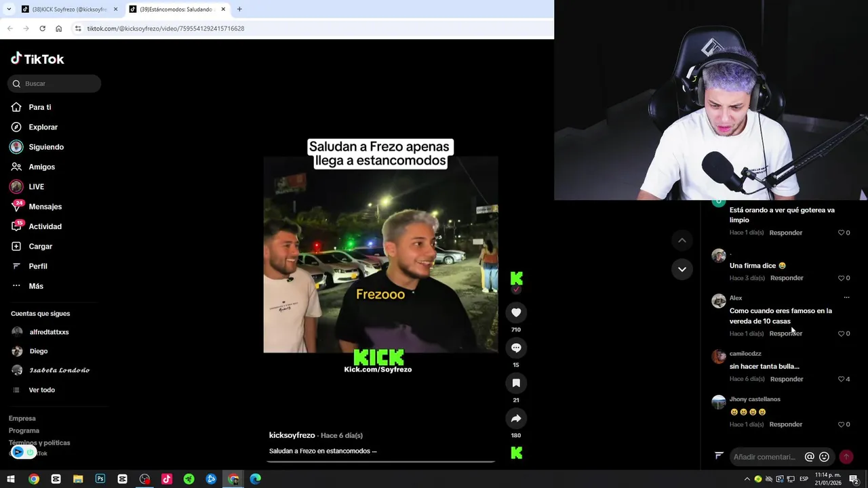Reply to the 'Una firma dice' comment
This screenshot has height=488, width=868.
pyautogui.click(x=787, y=278)
